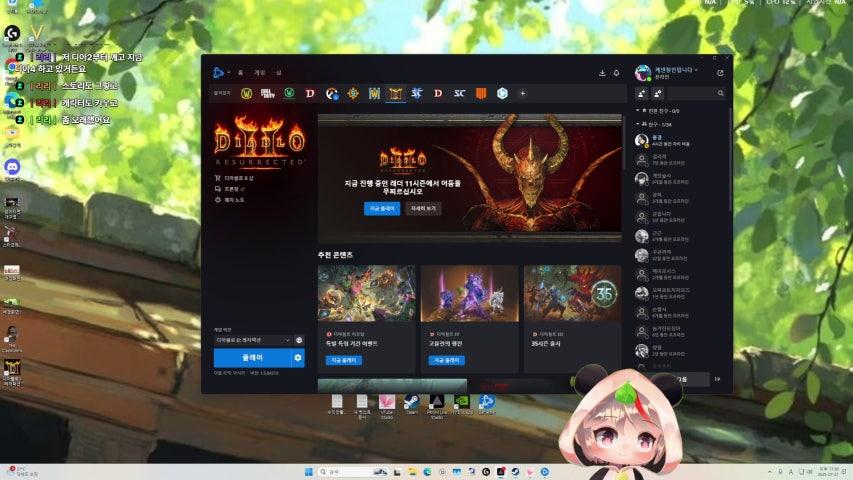Select the Call of Duty favorite icon
853x480 pixels.
pyautogui.click(x=268, y=94)
